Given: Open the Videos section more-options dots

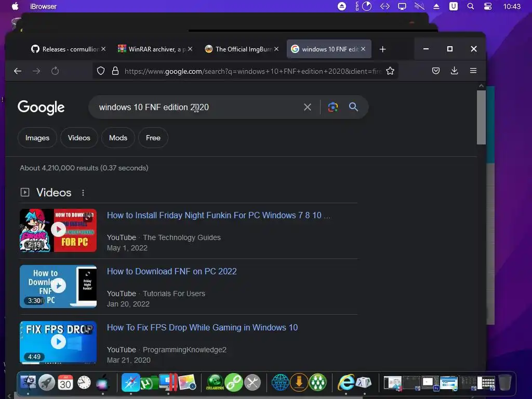Looking at the screenshot, I should click(x=83, y=193).
